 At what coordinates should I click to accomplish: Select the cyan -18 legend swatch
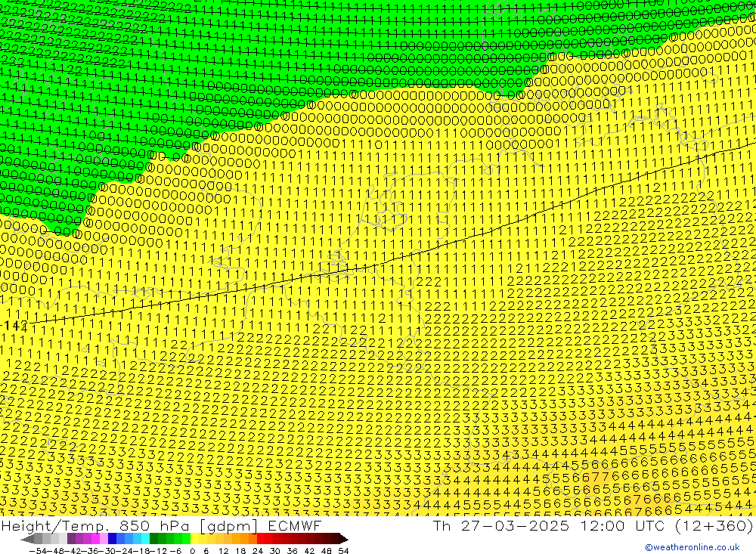145,539
